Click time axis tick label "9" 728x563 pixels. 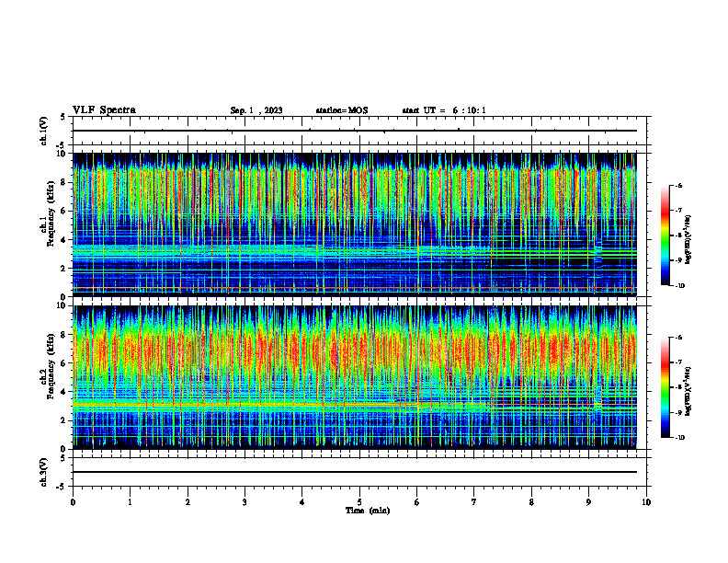point(588,502)
